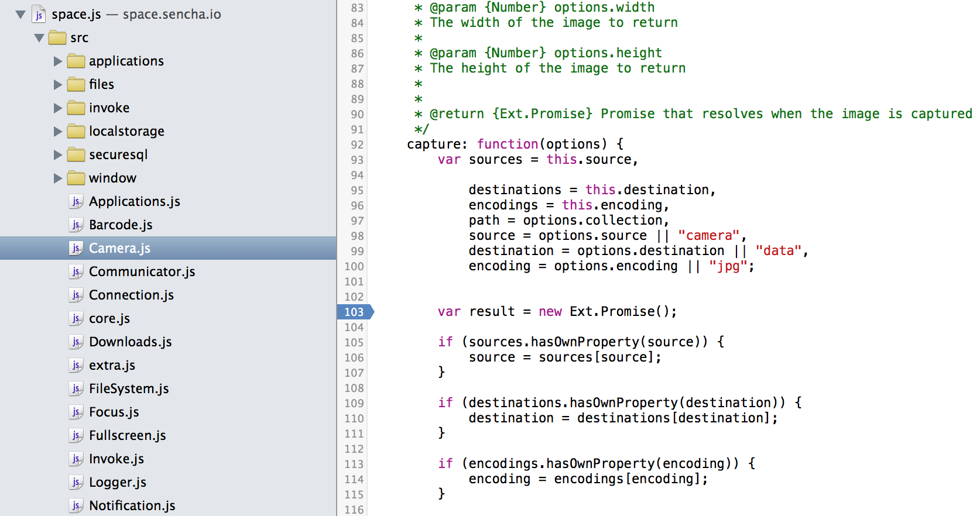The width and height of the screenshot is (980, 516).
Task: Click "destinations[destination]" on line 110
Action: point(674,418)
